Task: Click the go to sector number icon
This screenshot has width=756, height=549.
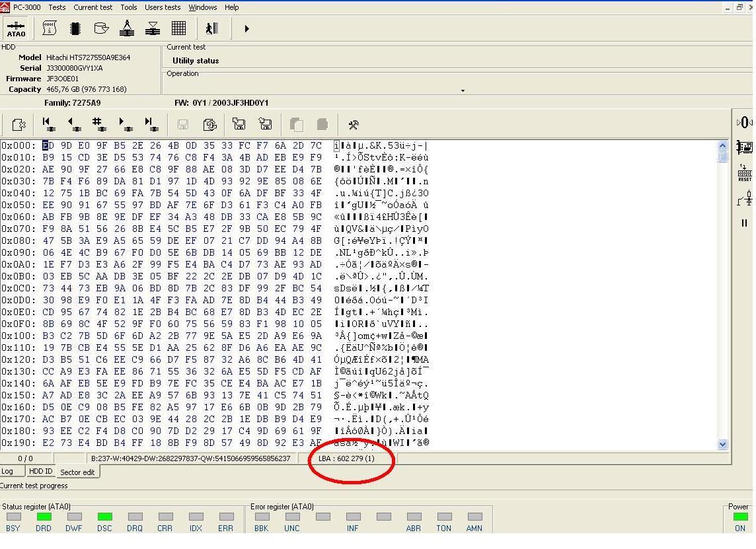Action: click(99, 124)
